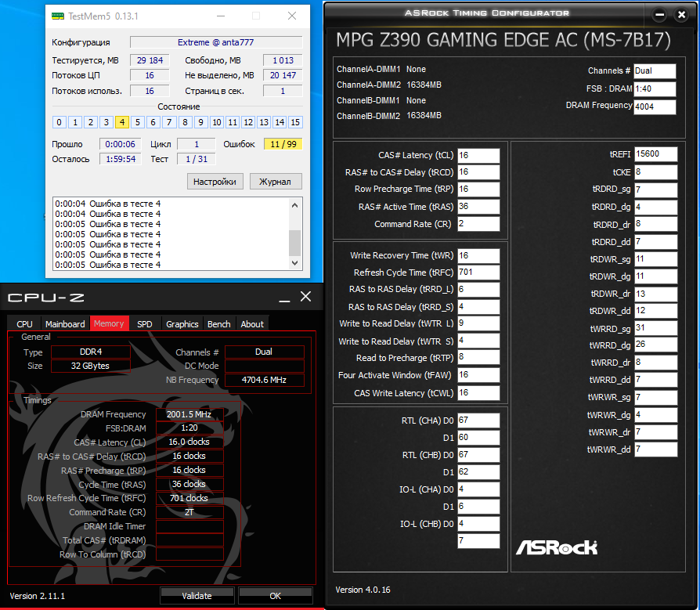Click thread status box 7 in TestMem5
The width and height of the screenshot is (700, 610).
click(169, 122)
